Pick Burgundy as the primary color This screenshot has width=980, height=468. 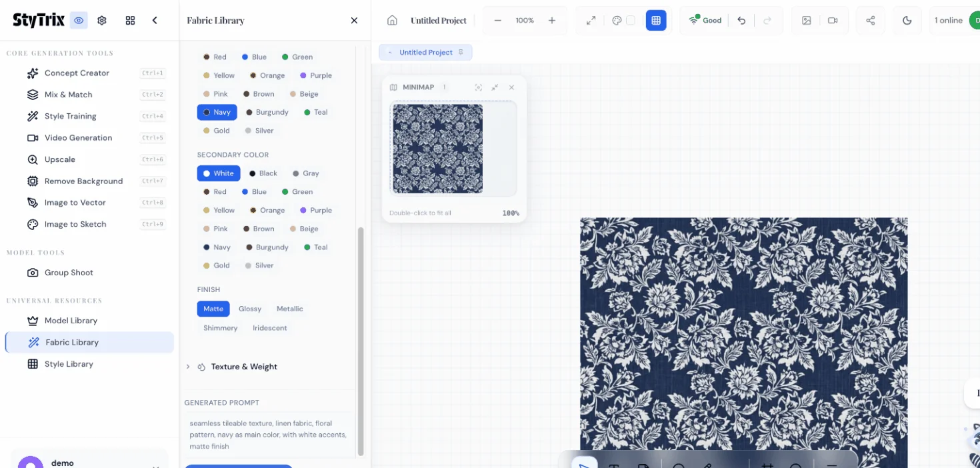click(267, 112)
